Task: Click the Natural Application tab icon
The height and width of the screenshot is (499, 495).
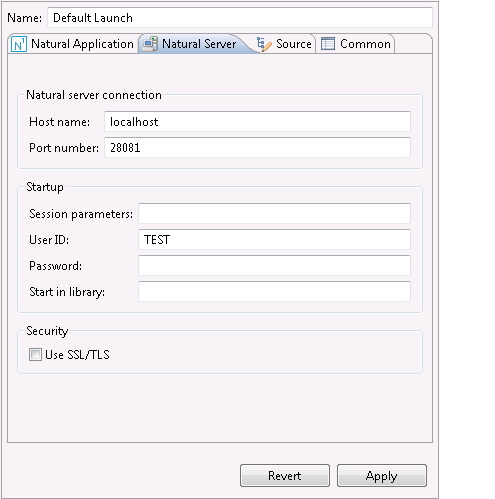Action: tap(19, 44)
